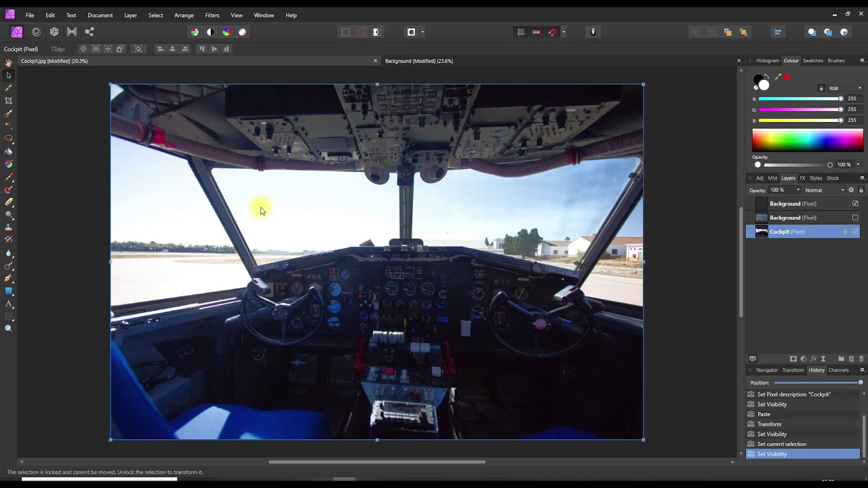This screenshot has height=488, width=868.
Task: Click the Deselect red-slashed marquee icon
Action: [x=361, y=32]
